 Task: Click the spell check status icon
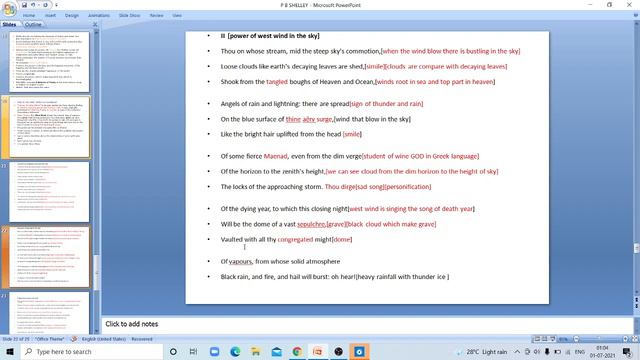(74, 339)
